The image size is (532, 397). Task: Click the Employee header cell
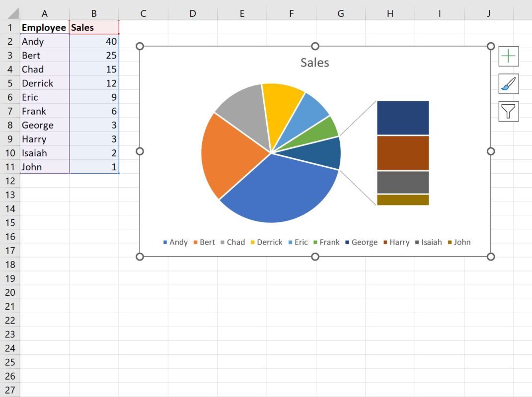tap(44, 27)
